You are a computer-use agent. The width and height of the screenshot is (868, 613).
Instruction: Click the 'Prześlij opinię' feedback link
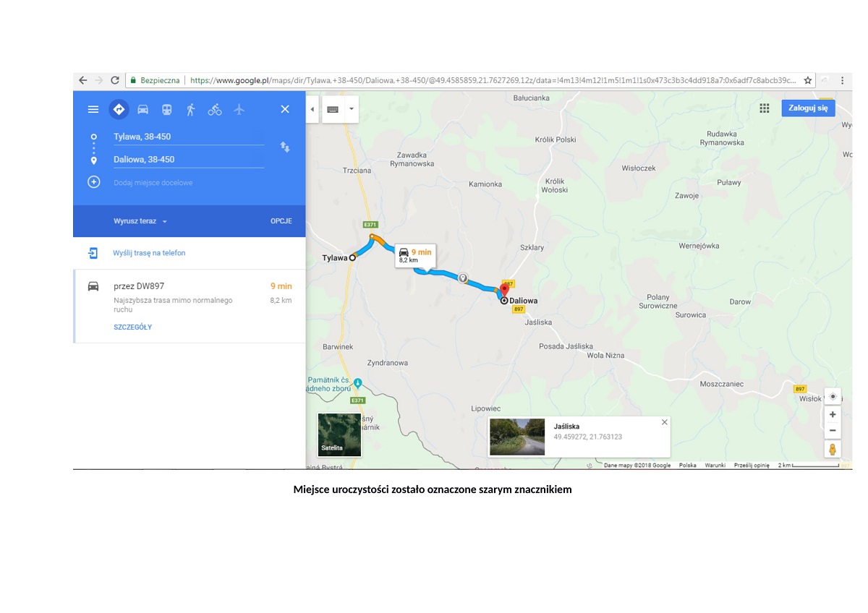752,466
